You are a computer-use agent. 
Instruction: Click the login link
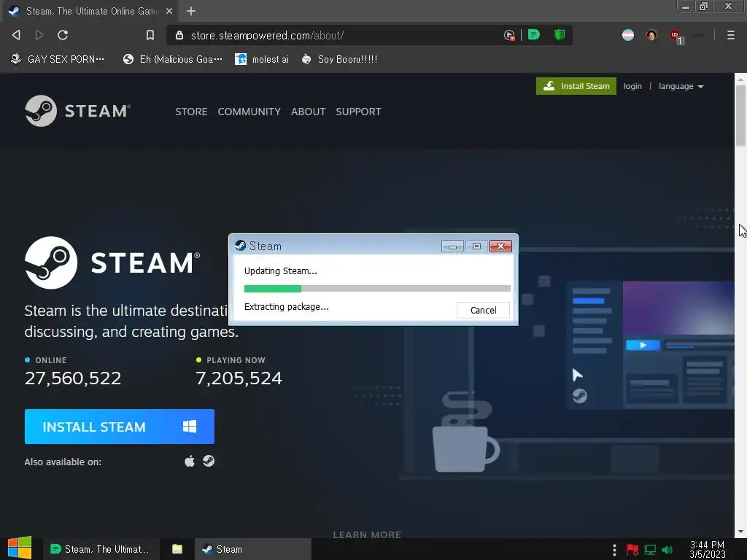click(632, 86)
